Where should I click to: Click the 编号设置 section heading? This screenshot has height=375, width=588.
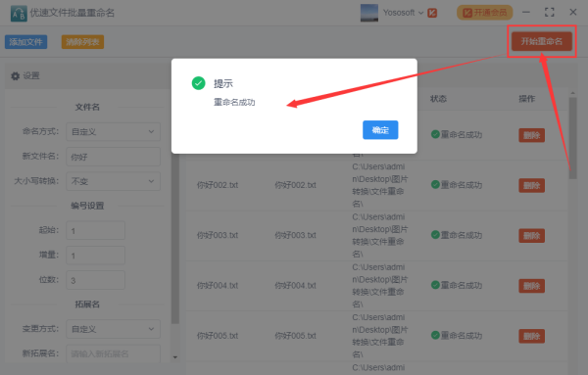click(87, 206)
